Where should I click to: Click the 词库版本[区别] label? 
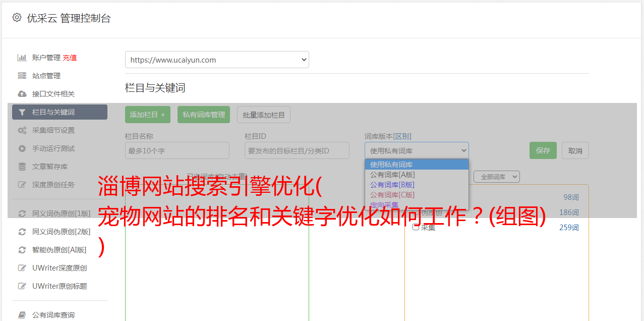coord(388,136)
